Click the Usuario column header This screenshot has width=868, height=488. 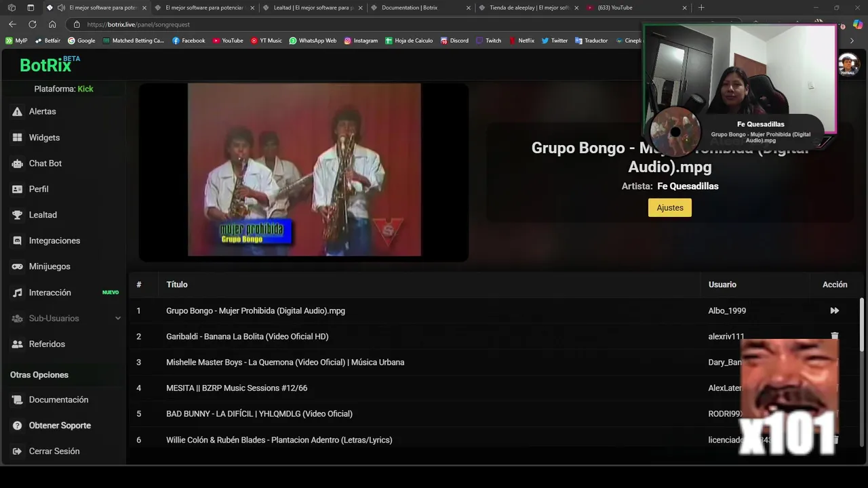click(722, 285)
